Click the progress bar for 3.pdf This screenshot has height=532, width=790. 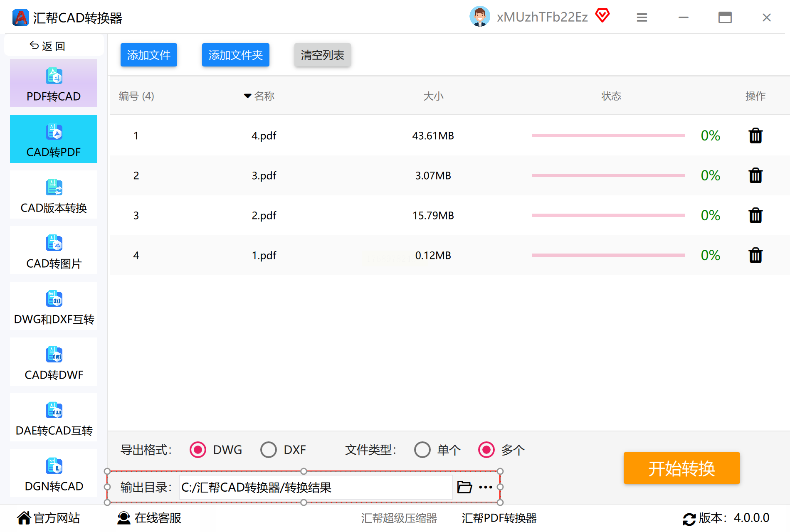click(x=608, y=175)
